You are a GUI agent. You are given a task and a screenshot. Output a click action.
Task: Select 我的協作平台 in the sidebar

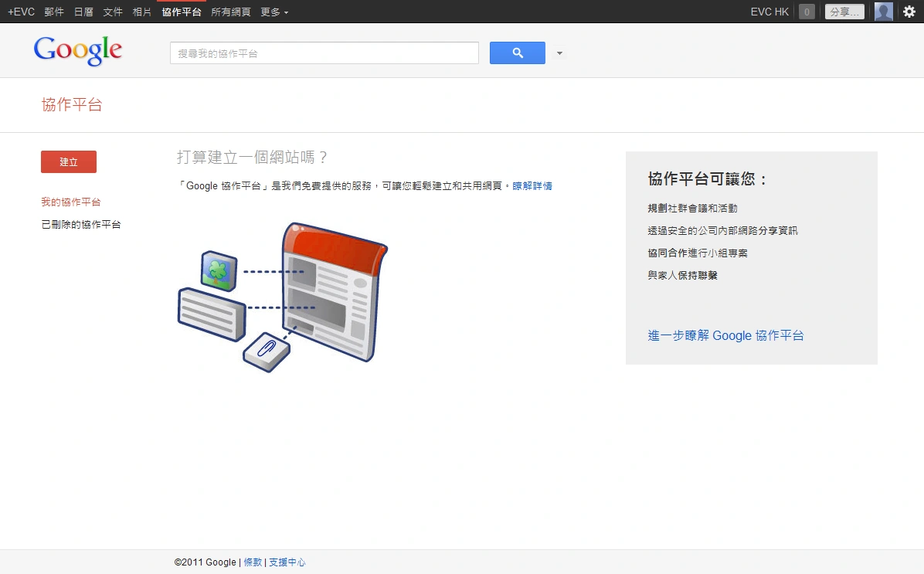[x=71, y=202]
